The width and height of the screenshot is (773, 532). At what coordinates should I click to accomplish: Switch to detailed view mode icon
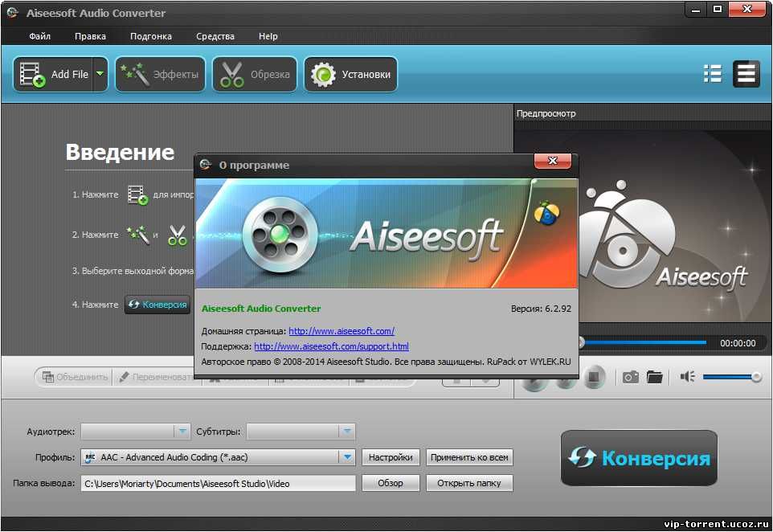click(x=746, y=74)
